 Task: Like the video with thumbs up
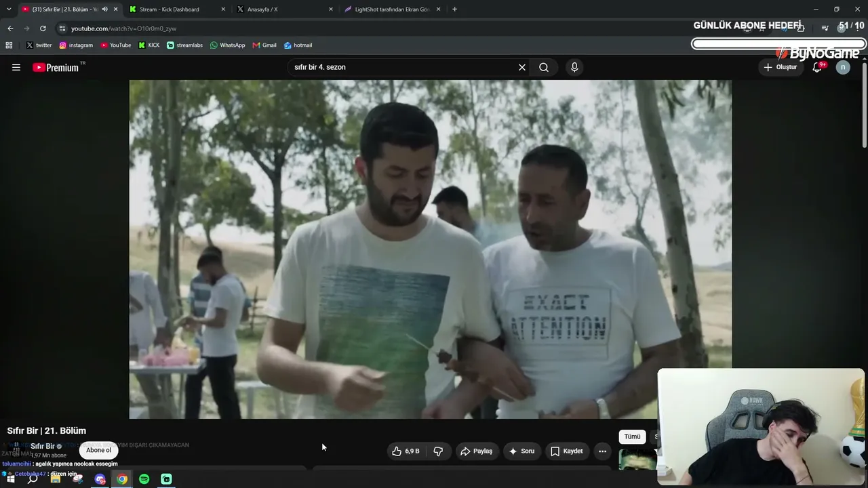tap(406, 451)
